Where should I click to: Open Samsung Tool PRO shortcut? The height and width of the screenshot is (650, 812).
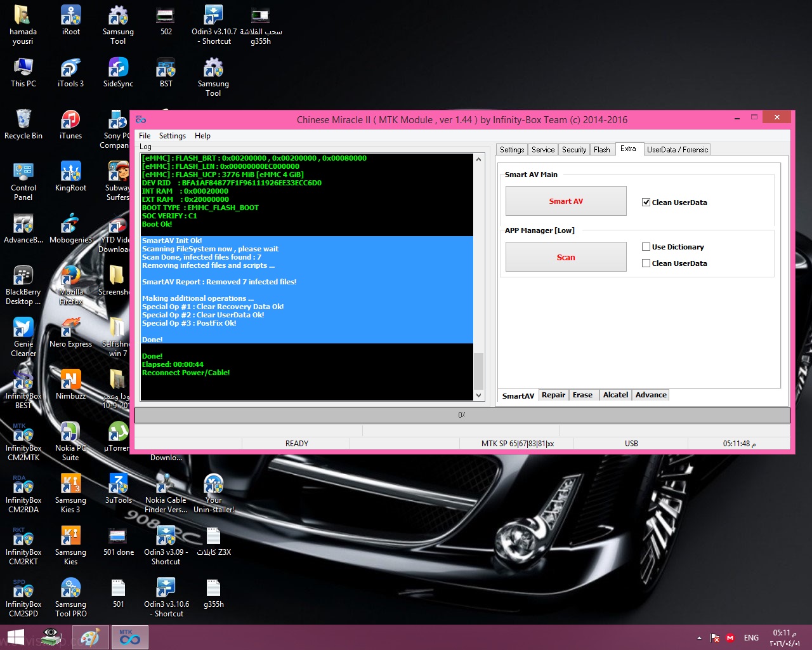point(70,597)
